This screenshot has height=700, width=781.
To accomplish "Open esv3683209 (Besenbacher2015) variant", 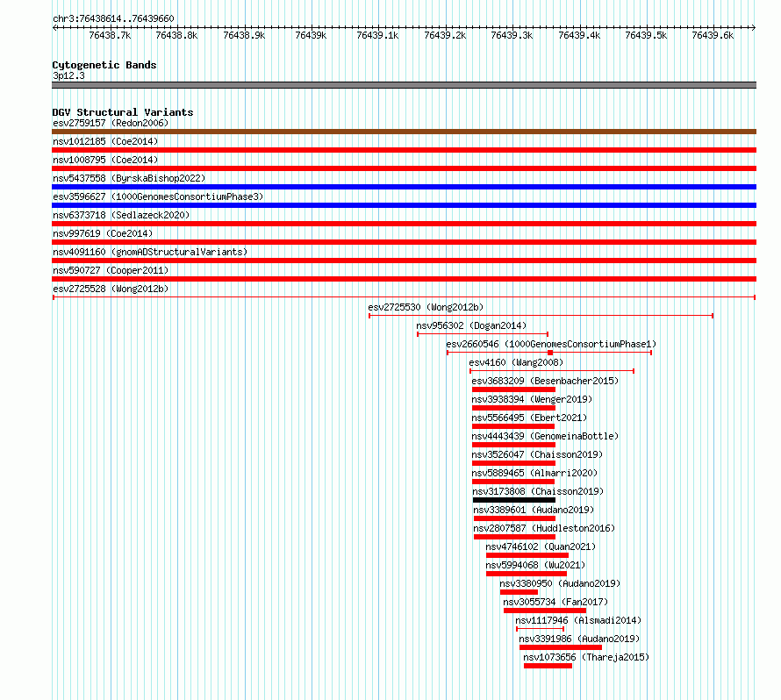I will (545, 381).
